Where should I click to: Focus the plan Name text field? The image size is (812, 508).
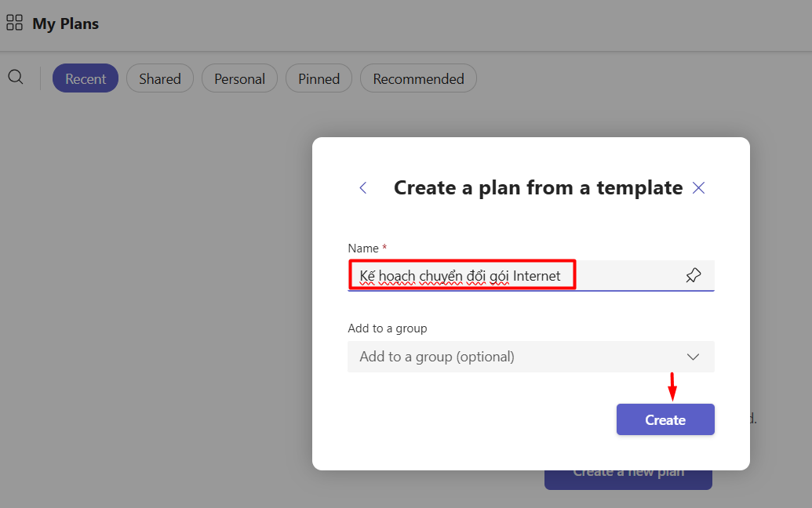628,275
